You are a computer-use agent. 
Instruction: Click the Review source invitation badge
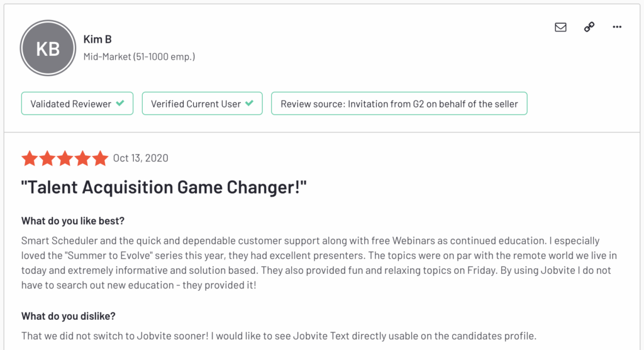click(x=399, y=104)
